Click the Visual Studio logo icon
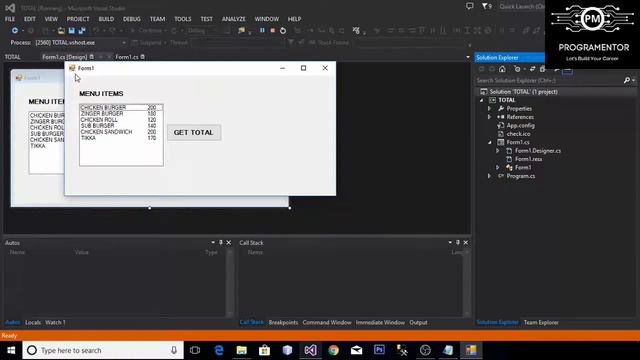The height and width of the screenshot is (360, 640). point(10,8)
